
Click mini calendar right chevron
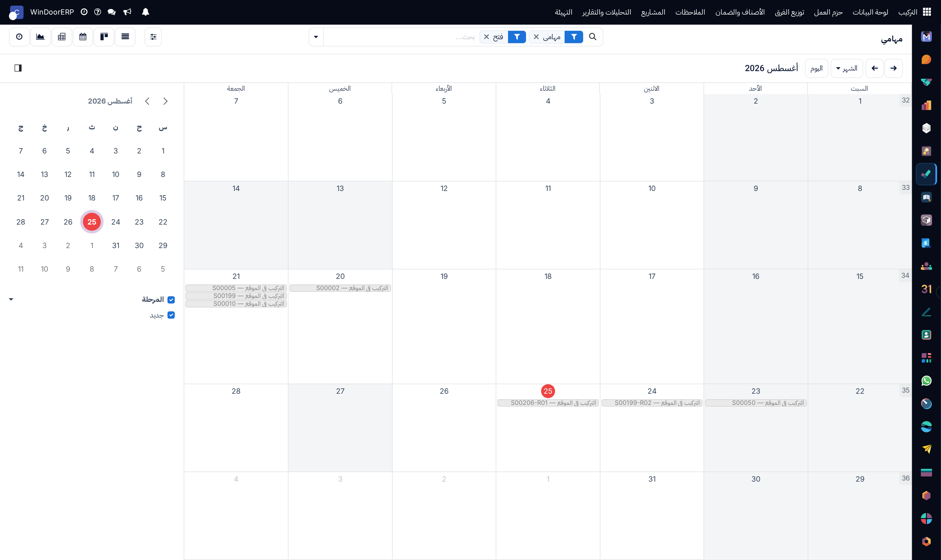165,101
